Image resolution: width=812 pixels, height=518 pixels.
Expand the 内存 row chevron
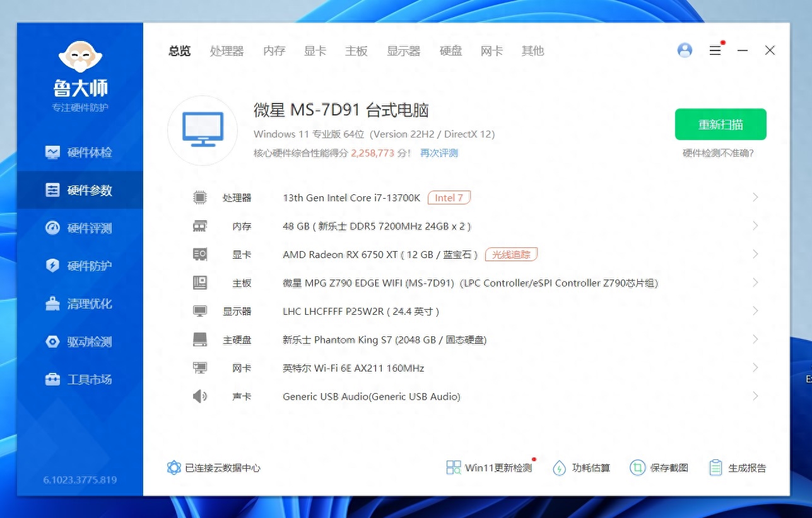click(x=755, y=226)
